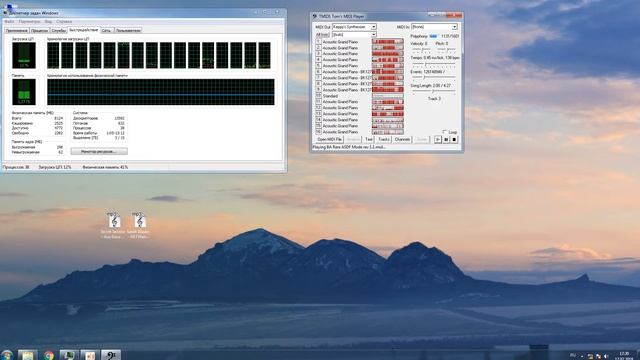Switch to the Пользователи tab
The width and height of the screenshot is (640, 360).
[x=128, y=31]
